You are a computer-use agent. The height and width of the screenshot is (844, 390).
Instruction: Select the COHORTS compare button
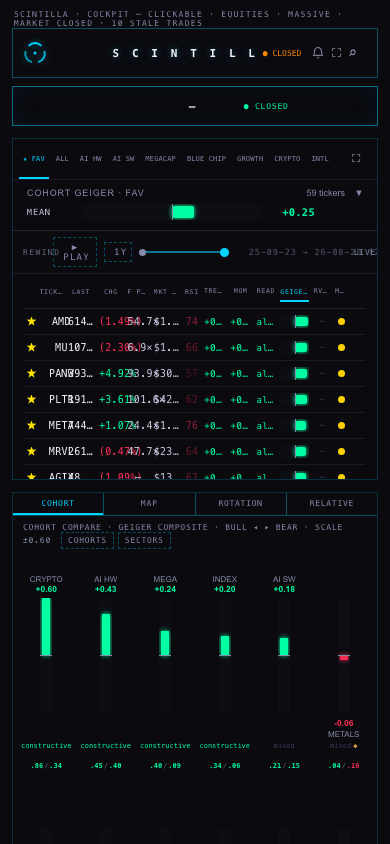click(x=87, y=540)
